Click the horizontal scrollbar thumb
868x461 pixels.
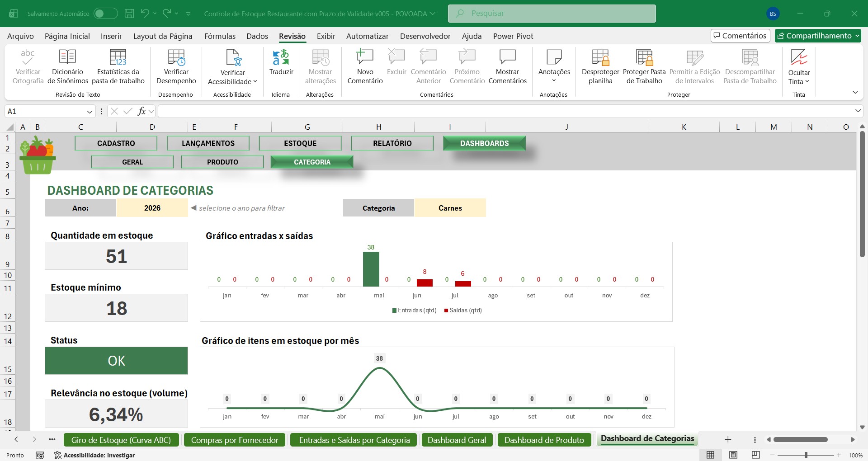click(800, 439)
